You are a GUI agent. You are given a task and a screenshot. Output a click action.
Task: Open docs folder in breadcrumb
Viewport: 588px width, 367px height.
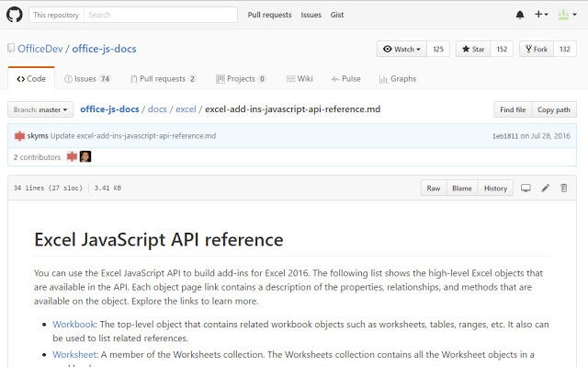[x=157, y=109]
